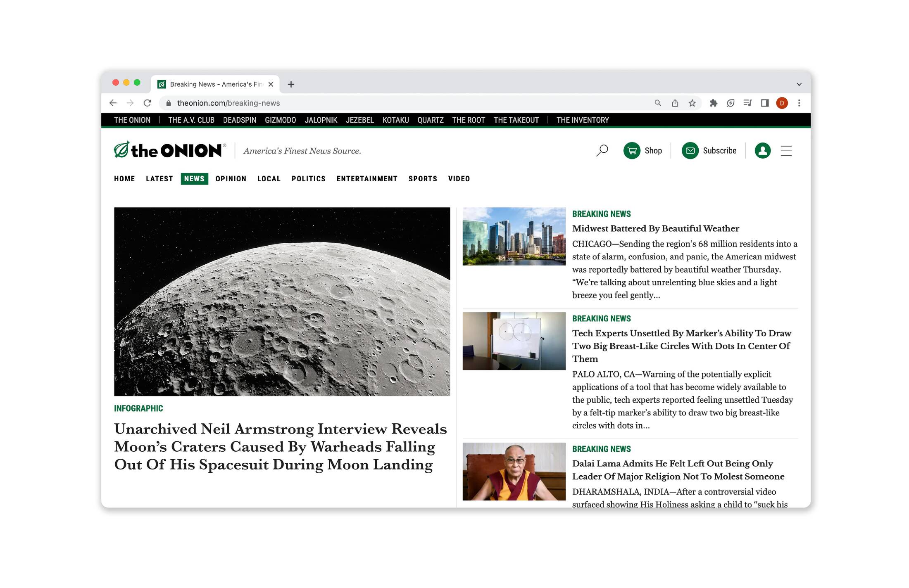909x588 pixels.
Task: Click the address bar lock icon
Action: pos(169,103)
